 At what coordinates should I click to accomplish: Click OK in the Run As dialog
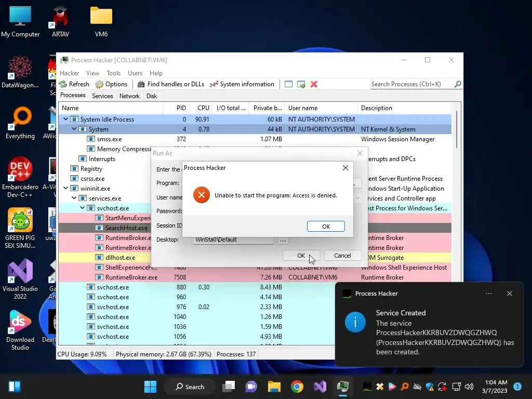click(301, 256)
